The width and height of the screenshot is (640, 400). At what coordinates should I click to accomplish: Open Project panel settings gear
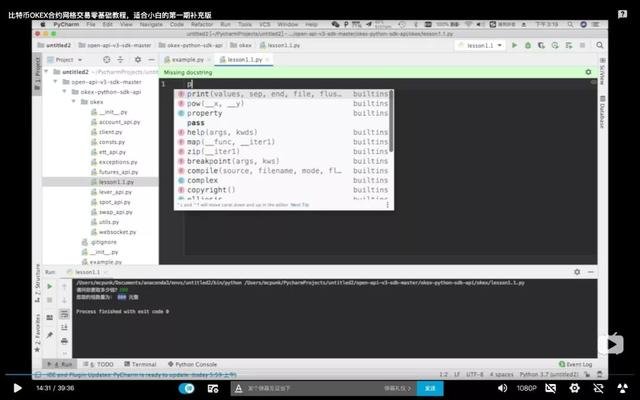click(138, 60)
